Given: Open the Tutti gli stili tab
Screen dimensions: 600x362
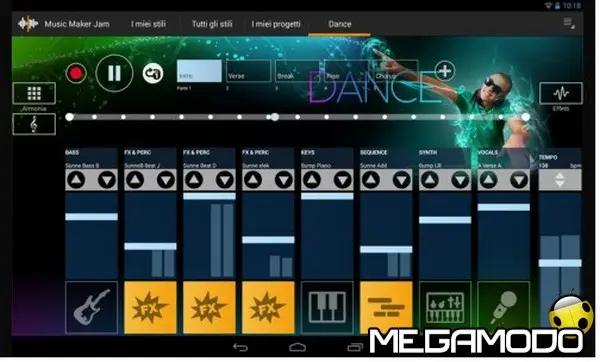Looking at the screenshot, I should pyautogui.click(x=212, y=24).
